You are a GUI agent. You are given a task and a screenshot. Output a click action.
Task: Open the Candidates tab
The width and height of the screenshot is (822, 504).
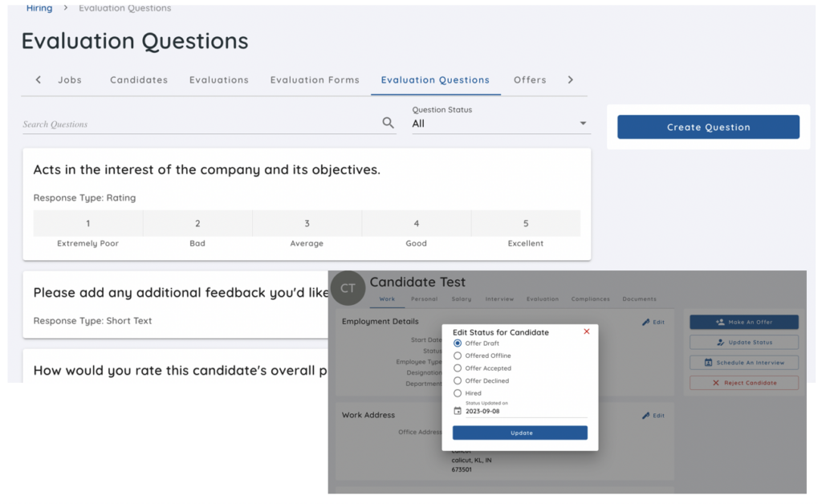pos(139,80)
